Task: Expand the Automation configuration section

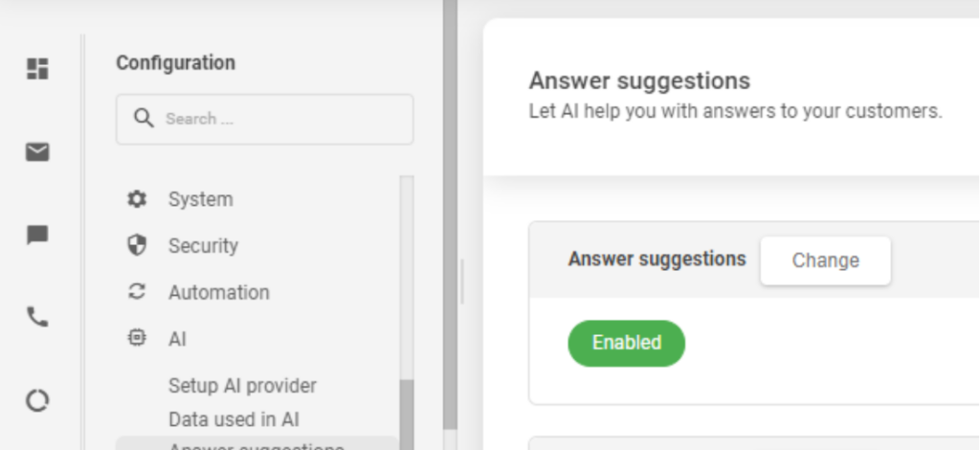Action: (219, 292)
